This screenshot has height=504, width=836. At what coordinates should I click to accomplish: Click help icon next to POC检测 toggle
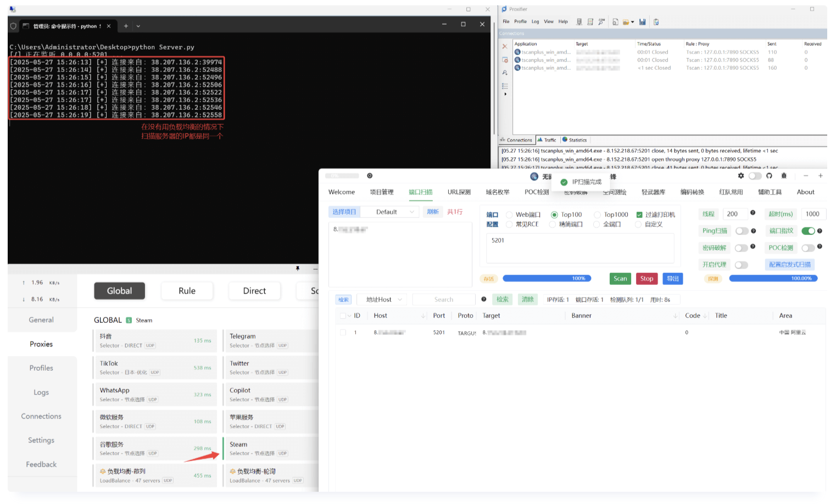[x=820, y=247]
